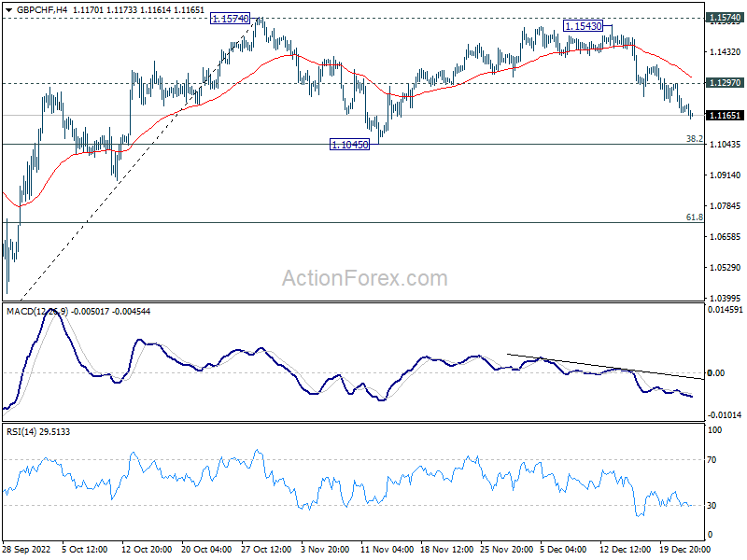Select the GBPCHF,H4 symbol title text
Image resolution: width=747 pixels, height=560 pixels.
(42, 10)
